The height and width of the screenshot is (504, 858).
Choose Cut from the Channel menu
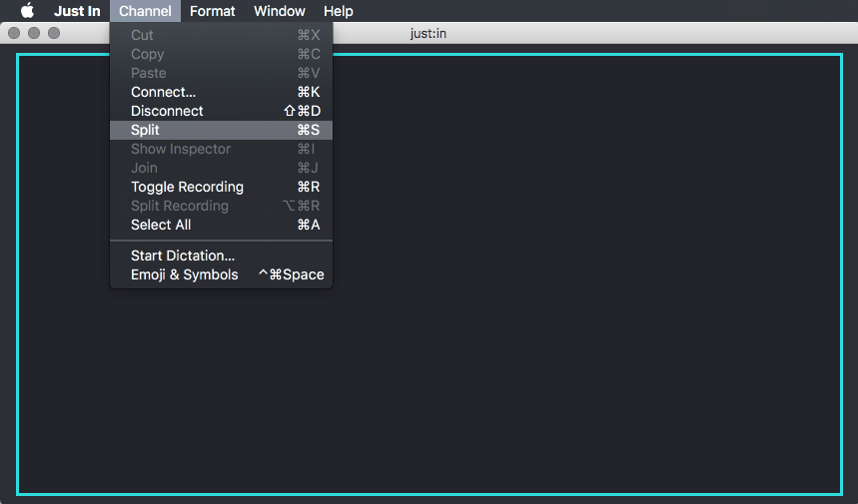(221, 35)
